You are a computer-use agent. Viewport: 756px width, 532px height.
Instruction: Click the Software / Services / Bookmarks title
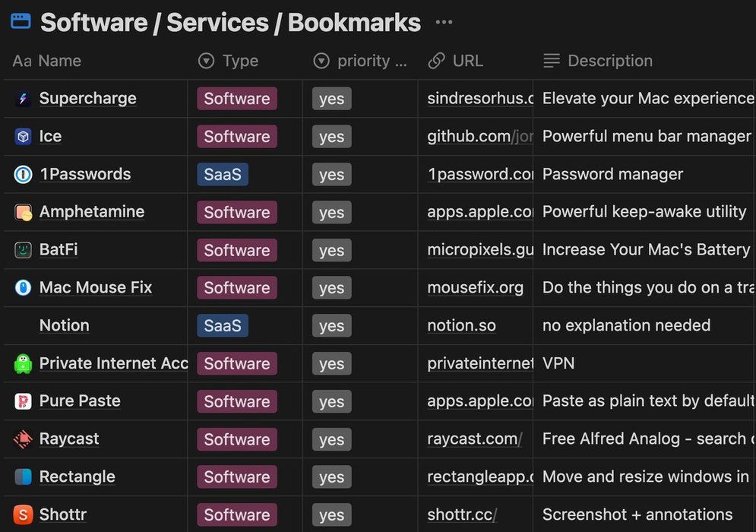pyautogui.click(x=230, y=22)
